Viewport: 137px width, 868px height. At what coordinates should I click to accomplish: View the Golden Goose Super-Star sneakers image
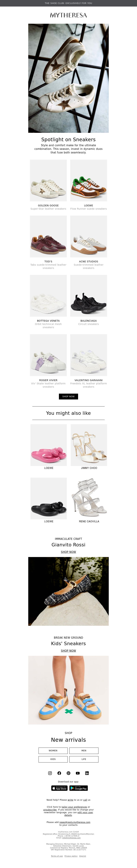[x=48, y=181]
